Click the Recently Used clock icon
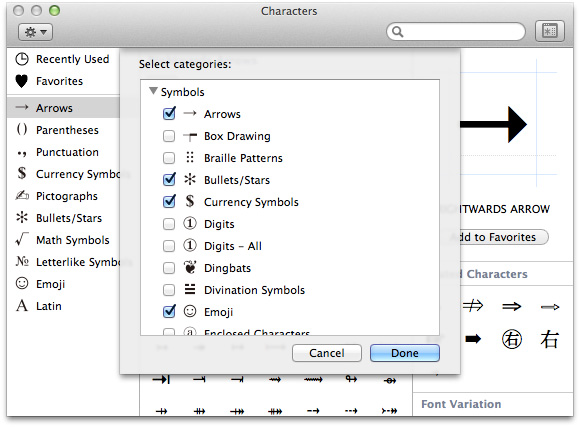The image size is (580, 427). point(22,59)
